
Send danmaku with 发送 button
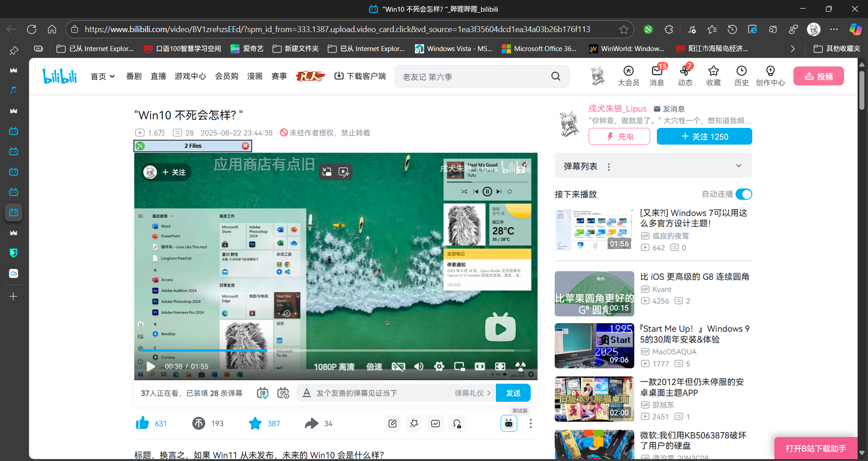(513, 393)
